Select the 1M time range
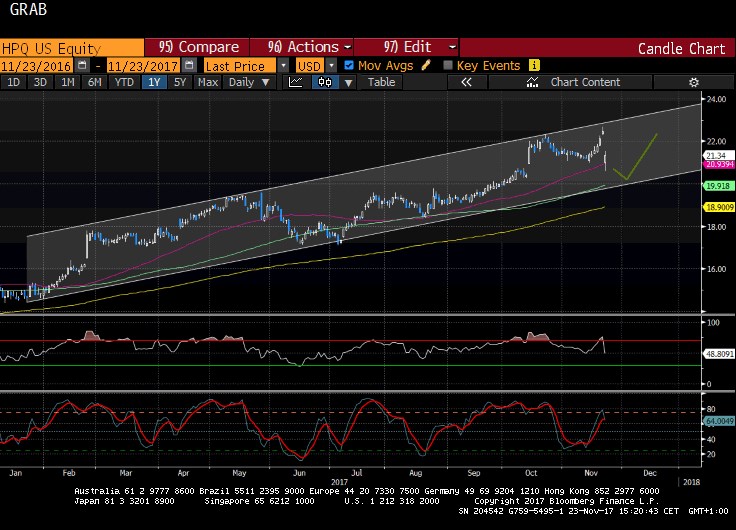This screenshot has height=530, width=736. pos(68,82)
